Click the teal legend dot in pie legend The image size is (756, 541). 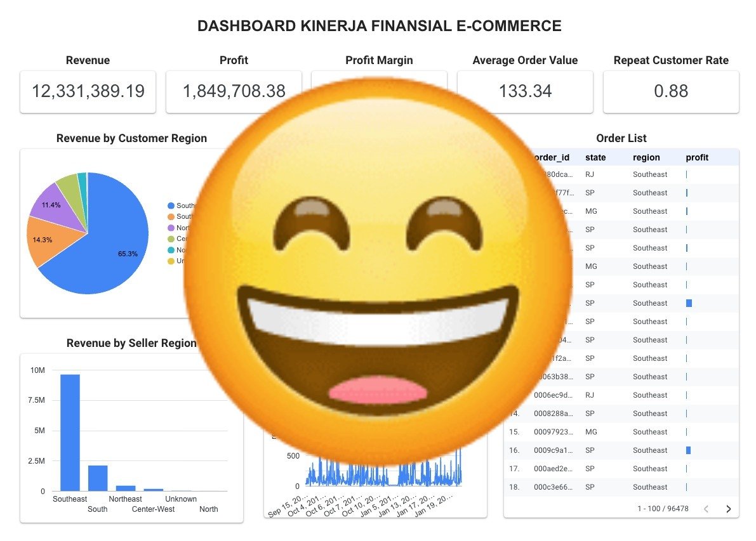click(171, 250)
